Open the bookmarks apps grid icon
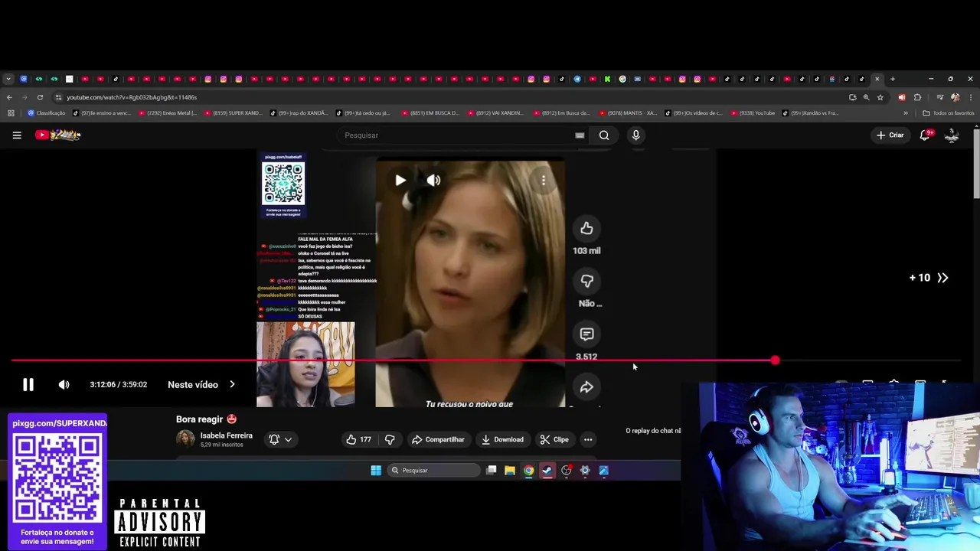980x551 pixels. pyautogui.click(x=11, y=113)
